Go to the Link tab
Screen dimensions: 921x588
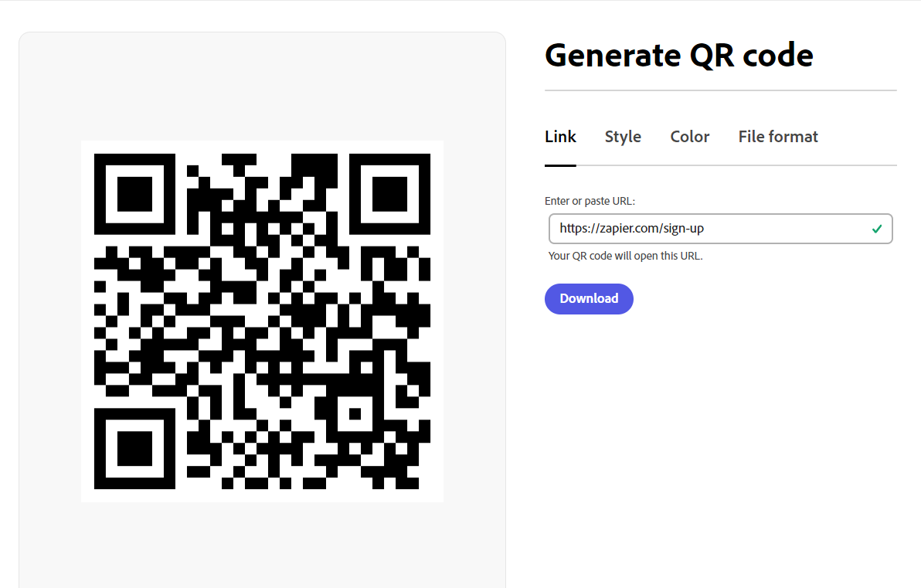click(x=560, y=137)
